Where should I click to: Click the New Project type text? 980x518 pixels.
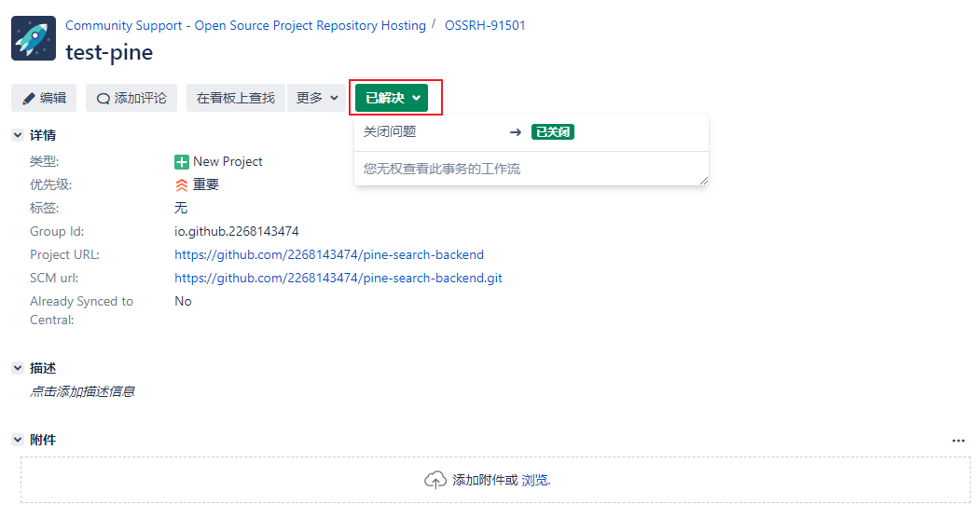pyautogui.click(x=228, y=161)
